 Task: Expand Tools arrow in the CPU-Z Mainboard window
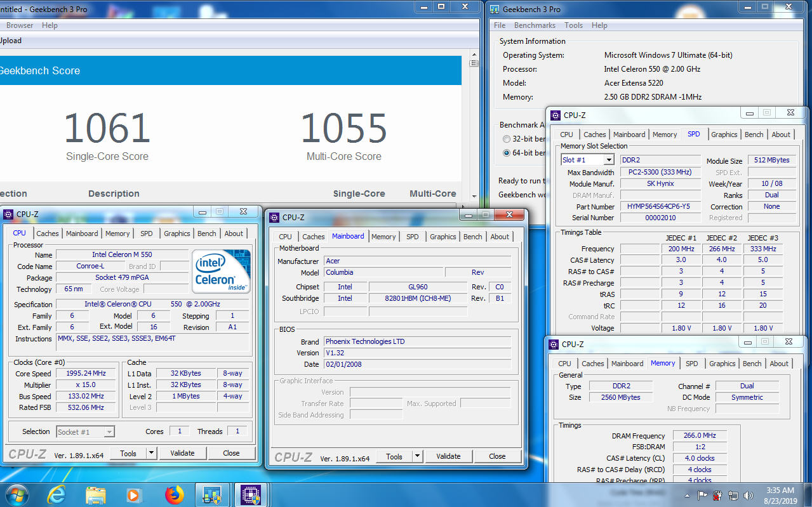click(417, 456)
